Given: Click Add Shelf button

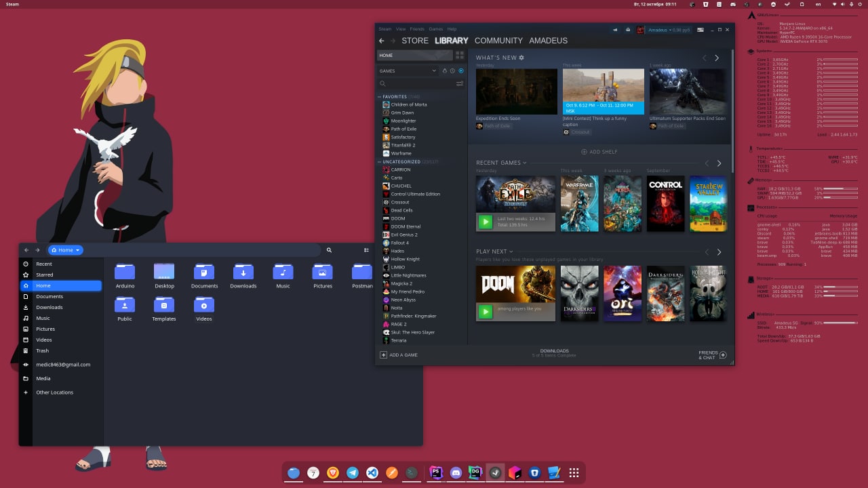Looking at the screenshot, I should (599, 152).
